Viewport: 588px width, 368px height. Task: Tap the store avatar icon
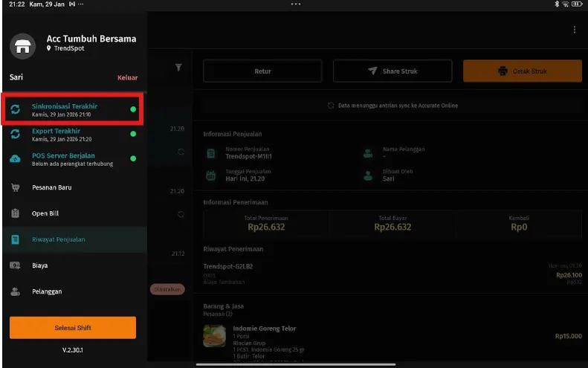click(22, 46)
